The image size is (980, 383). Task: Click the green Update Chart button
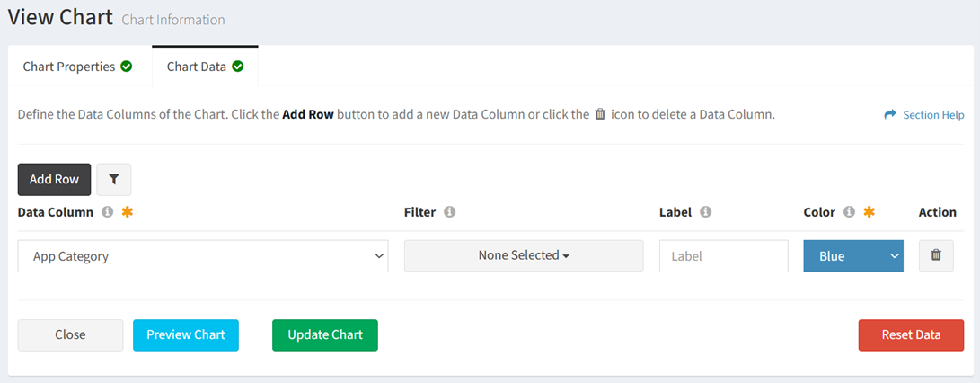click(325, 334)
